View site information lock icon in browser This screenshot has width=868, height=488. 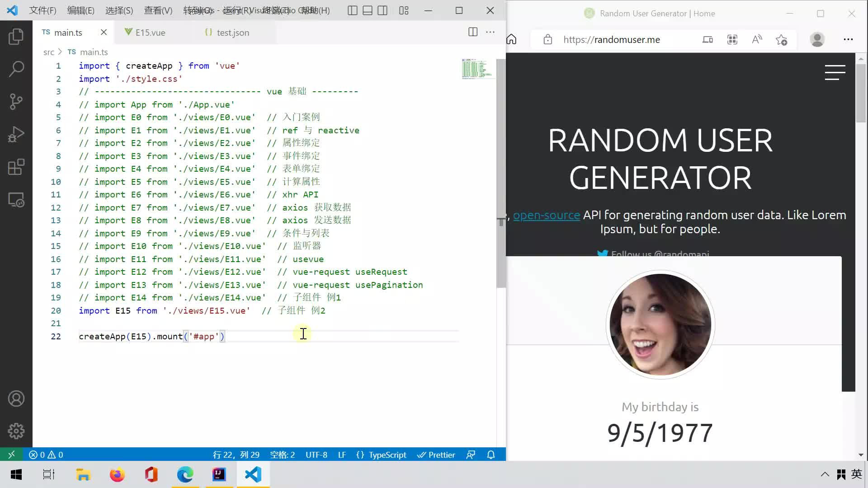tap(548, 39)
